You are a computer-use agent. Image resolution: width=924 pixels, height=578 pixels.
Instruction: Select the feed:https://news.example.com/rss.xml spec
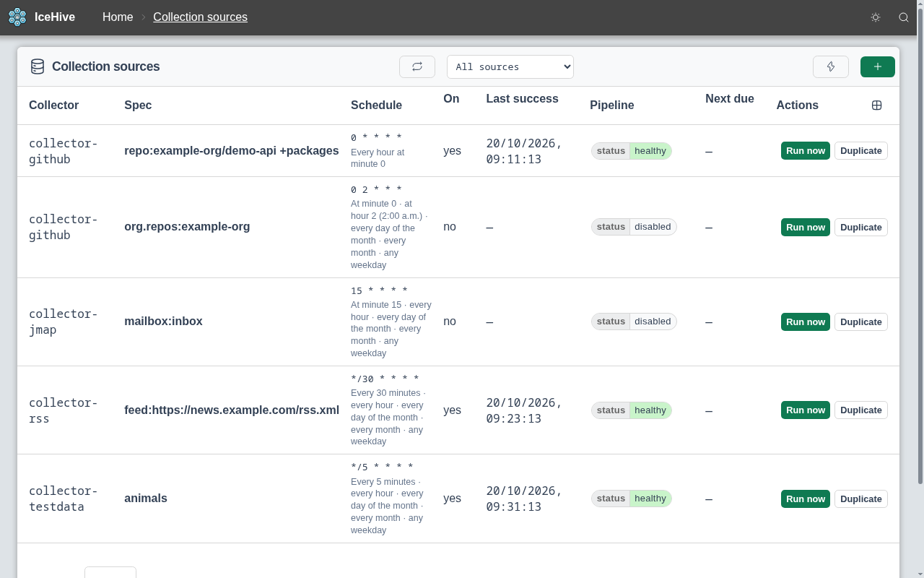[232, 410]
